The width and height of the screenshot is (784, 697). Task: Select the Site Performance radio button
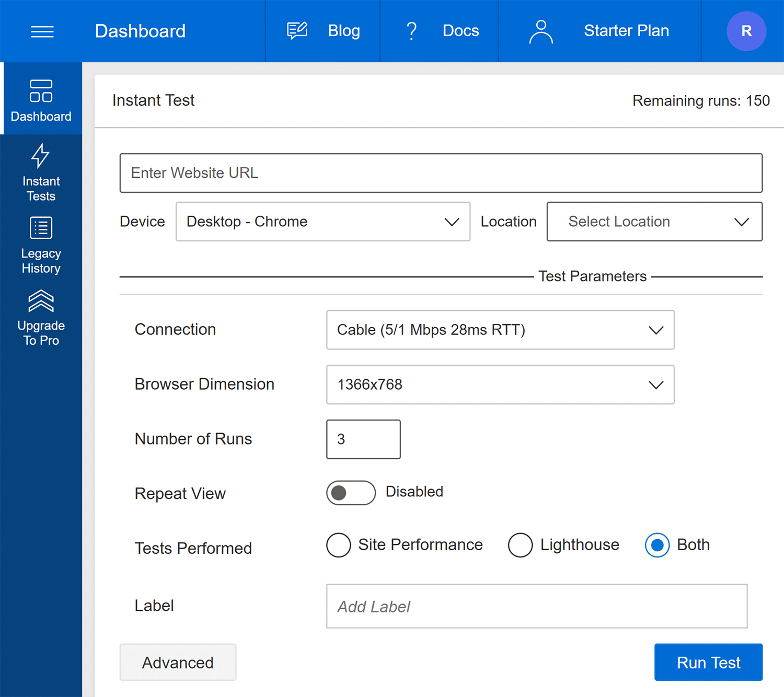click(x=339, y=545)
